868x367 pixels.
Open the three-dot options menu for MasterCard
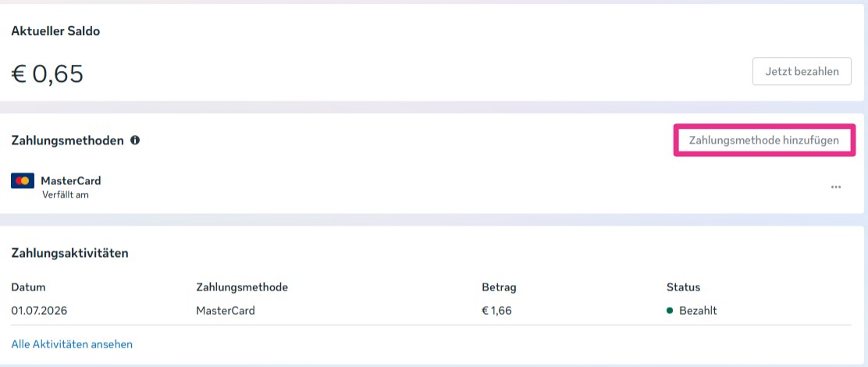click(836, 187)
